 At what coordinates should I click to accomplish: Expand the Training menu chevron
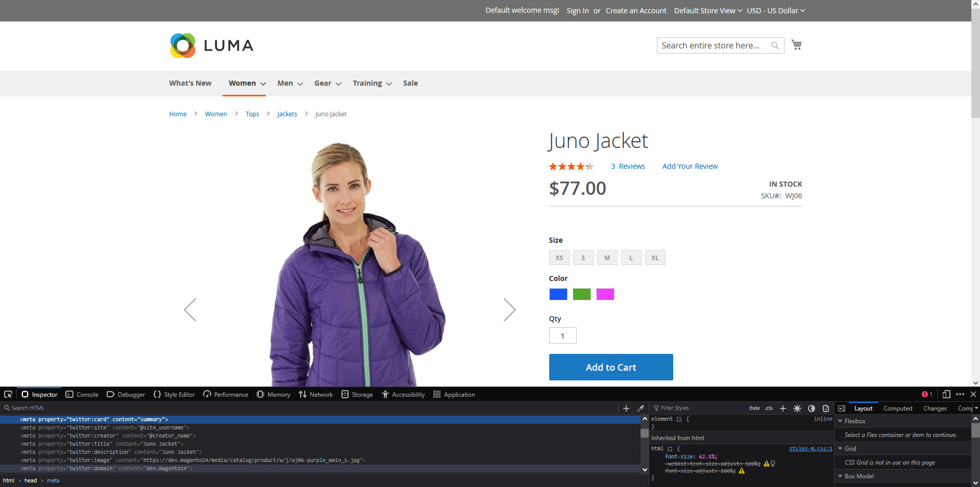389,84
